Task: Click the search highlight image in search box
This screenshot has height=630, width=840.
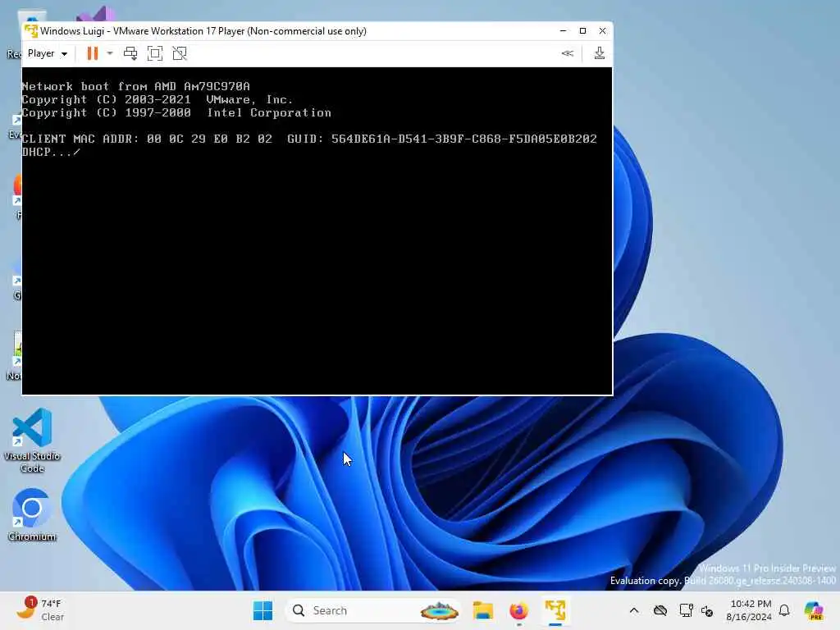Action: point(439,610)
